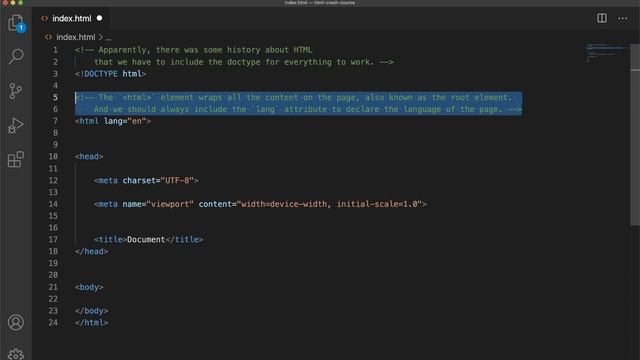Image resolution: width=640 pixels, height=360 pixels.
Task: Click the unsaved-changes dot on index.html tab
Action: pos(99,18)
